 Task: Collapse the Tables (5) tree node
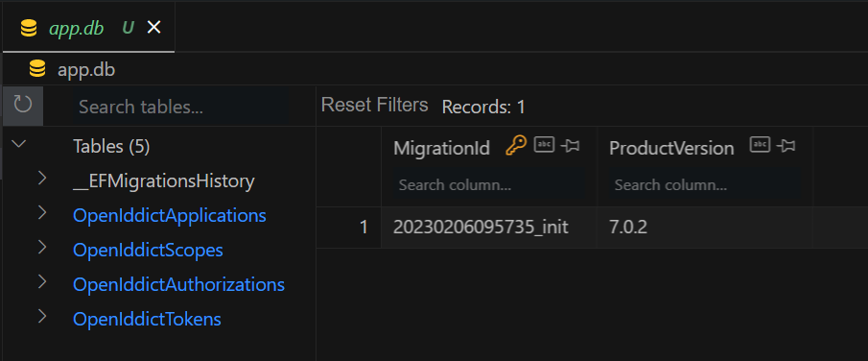[x=19, y=144]
